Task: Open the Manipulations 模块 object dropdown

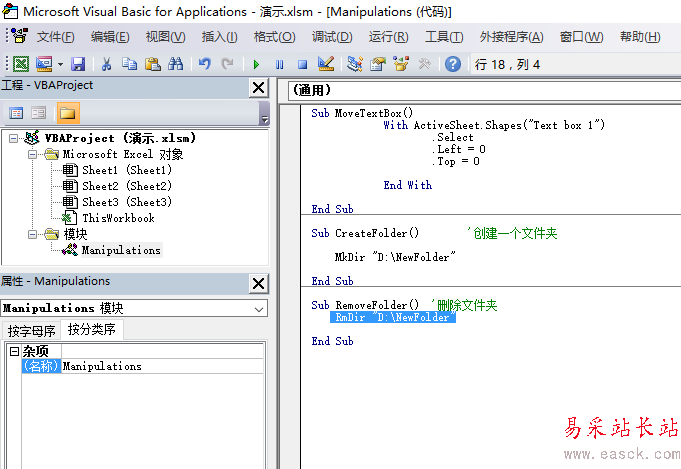Action: pyautogui.click(x=259, y=309)
